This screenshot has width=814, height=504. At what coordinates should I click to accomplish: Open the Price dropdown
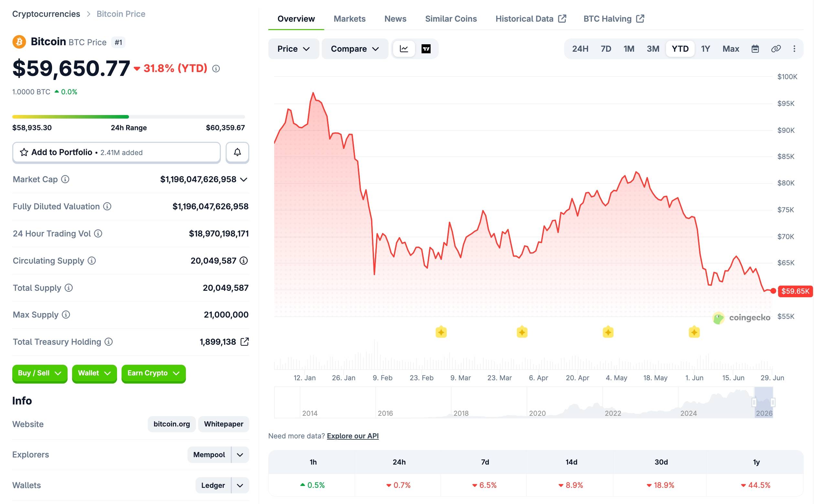point(294,49)
